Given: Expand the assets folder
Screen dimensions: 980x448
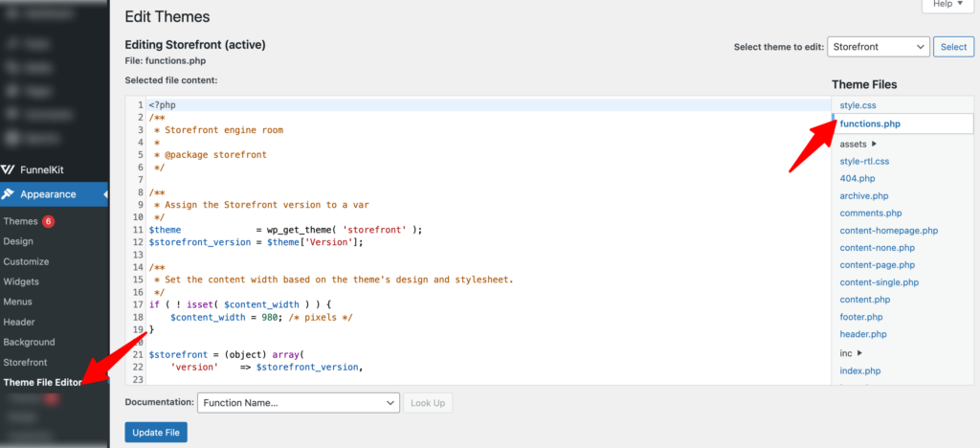Looking at the screenshot, I should pyautogui.click(x=857, y=144).
